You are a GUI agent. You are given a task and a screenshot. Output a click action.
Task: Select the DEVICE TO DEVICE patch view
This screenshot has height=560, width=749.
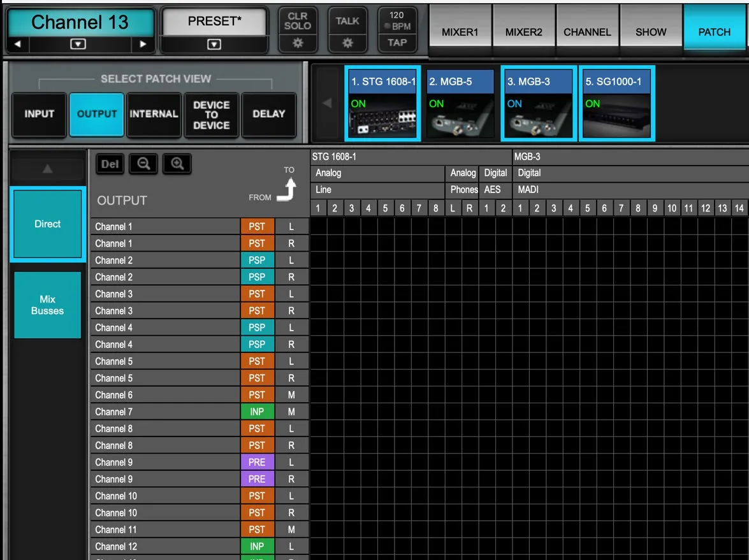[x=211, y=115]
